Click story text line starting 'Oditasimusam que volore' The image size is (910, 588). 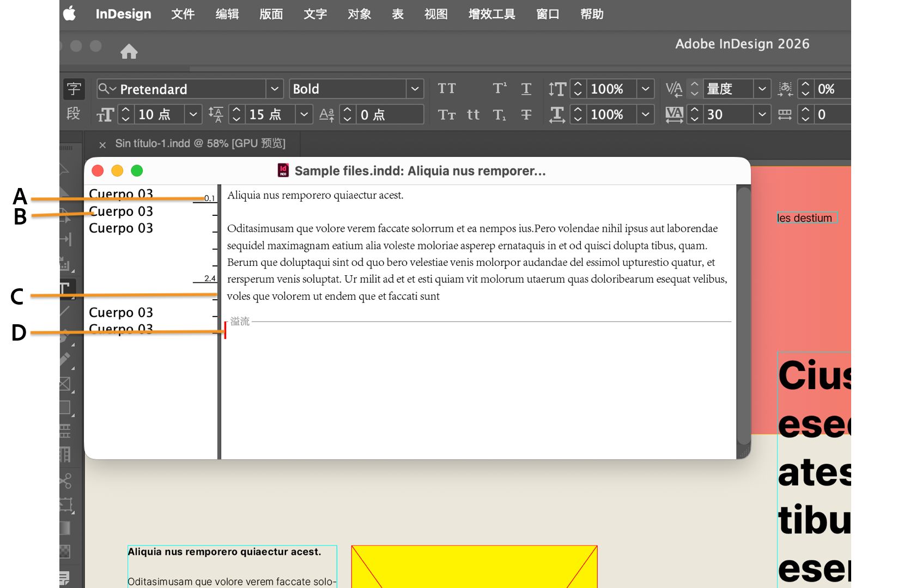(472, 228)
